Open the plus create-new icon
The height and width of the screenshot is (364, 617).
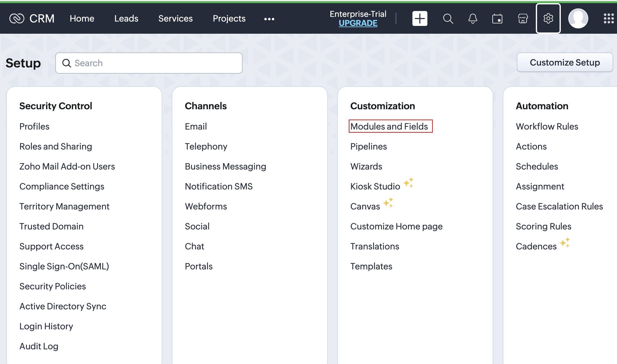pos(420,19)
